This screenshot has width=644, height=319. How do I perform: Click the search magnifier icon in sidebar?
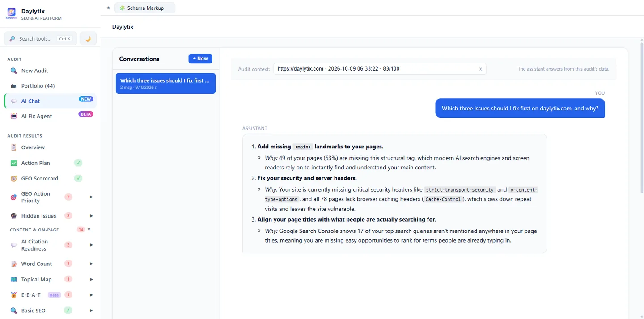[x=12, y=39]
